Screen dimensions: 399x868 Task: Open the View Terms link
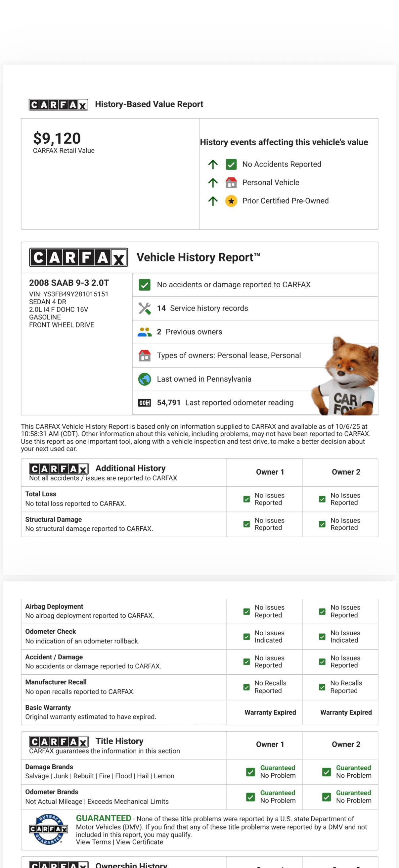click(93, 842)
